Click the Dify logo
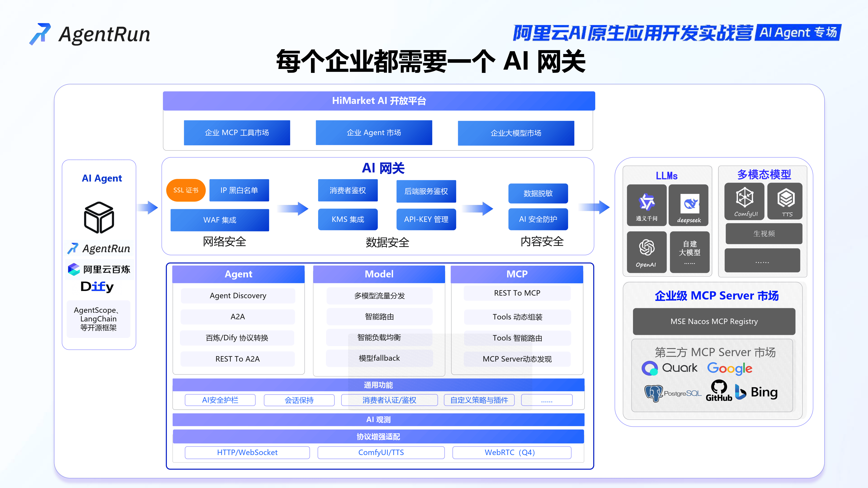The width and height of the screenshot is (868, 488). (x=97, y=287)
